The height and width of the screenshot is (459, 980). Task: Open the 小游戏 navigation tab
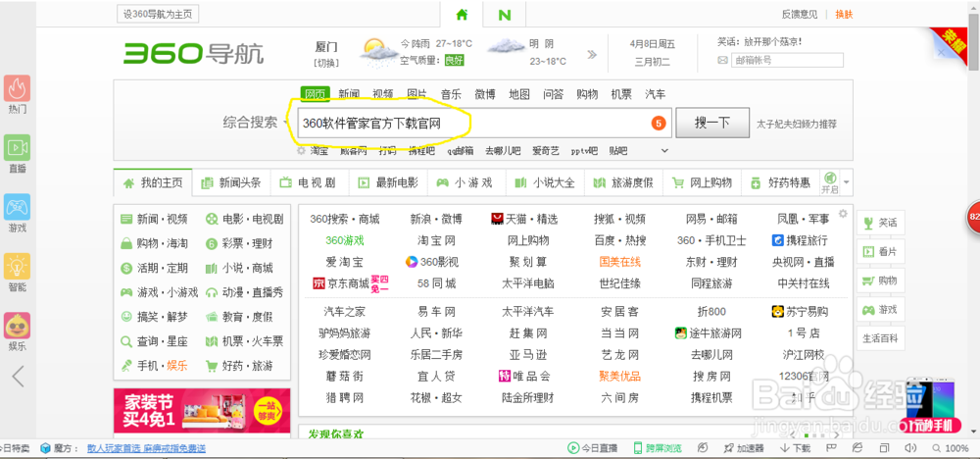click(466, 182)
